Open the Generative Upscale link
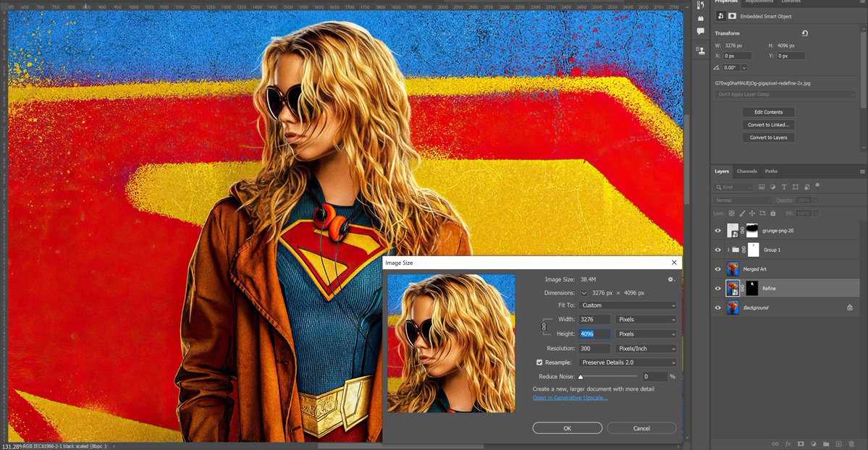This screenshot has width=868, height=450. click(x=570, y=397)
